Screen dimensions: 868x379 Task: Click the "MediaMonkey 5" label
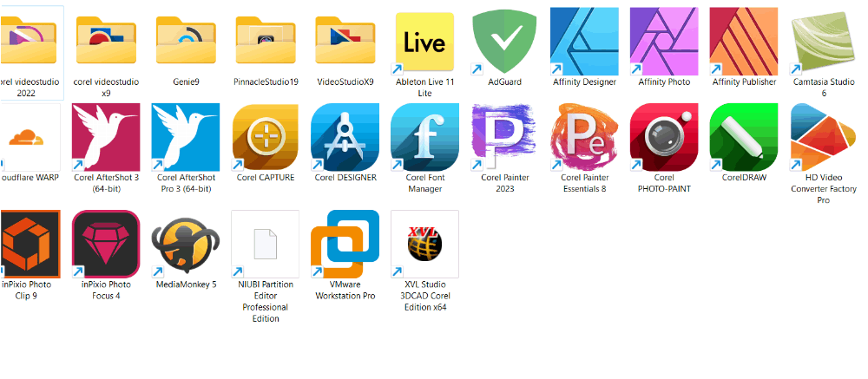tap(186, 284)
